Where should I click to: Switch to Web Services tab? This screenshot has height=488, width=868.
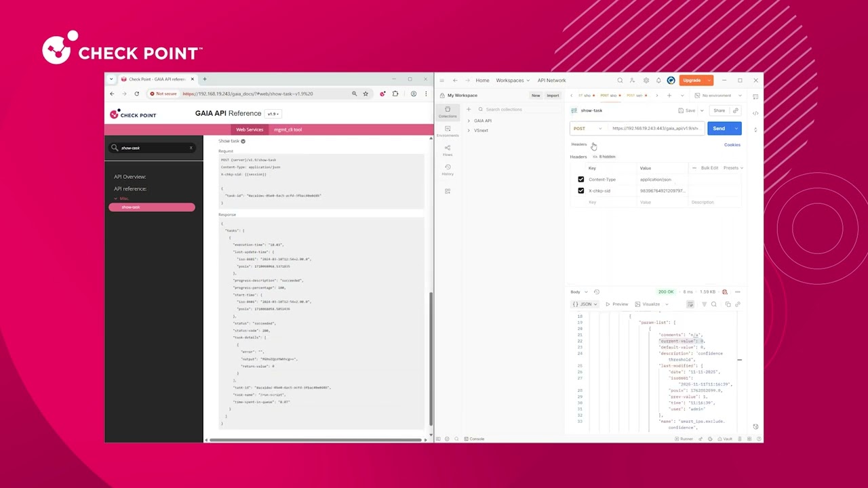[250, 129]
